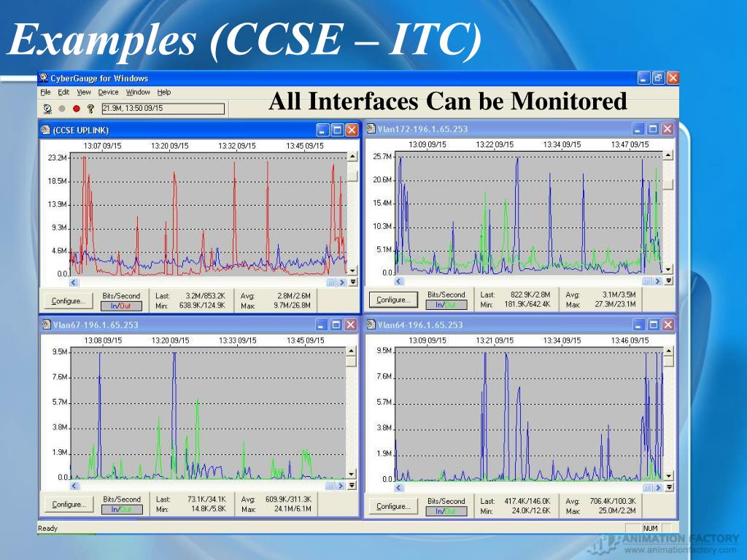Expand double-arrow control below CCSE UPLINK scrollbar

coord(353,282)
